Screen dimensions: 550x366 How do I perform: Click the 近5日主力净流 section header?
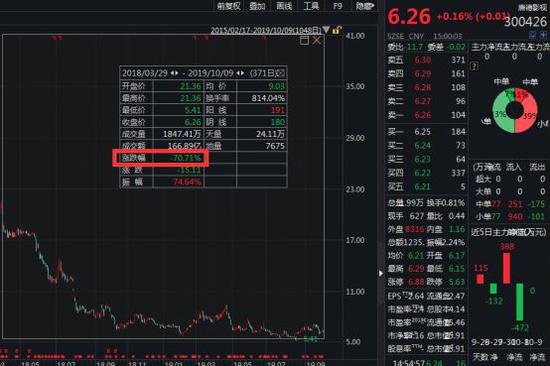508,232
